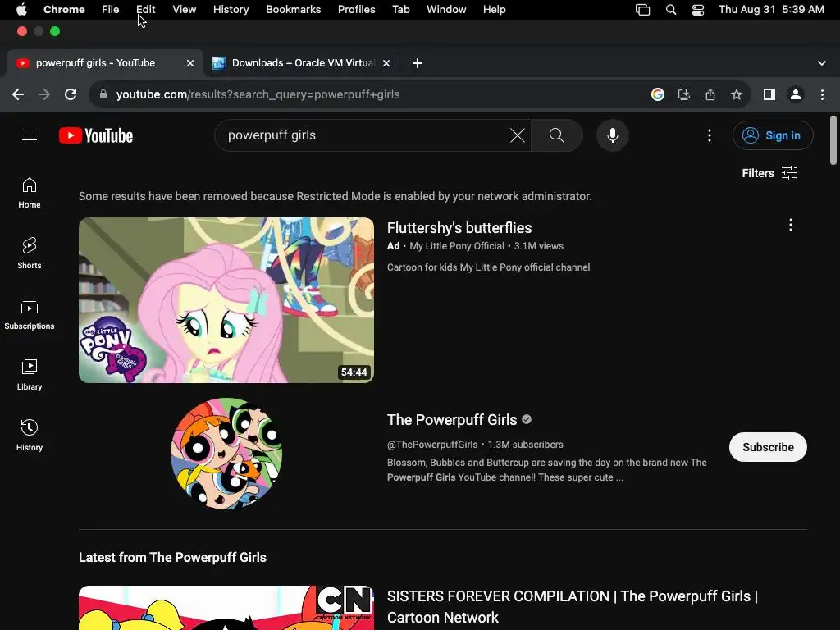This screenshot has height=630, width=840.
Task: Open Library in the sidebar
Action: coord(30,374)
